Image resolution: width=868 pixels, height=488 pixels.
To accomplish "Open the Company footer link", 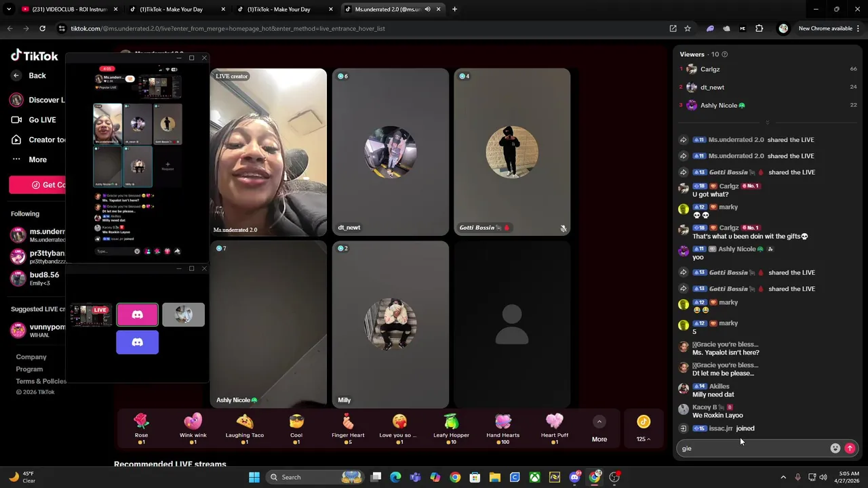I will pos(31,357).
